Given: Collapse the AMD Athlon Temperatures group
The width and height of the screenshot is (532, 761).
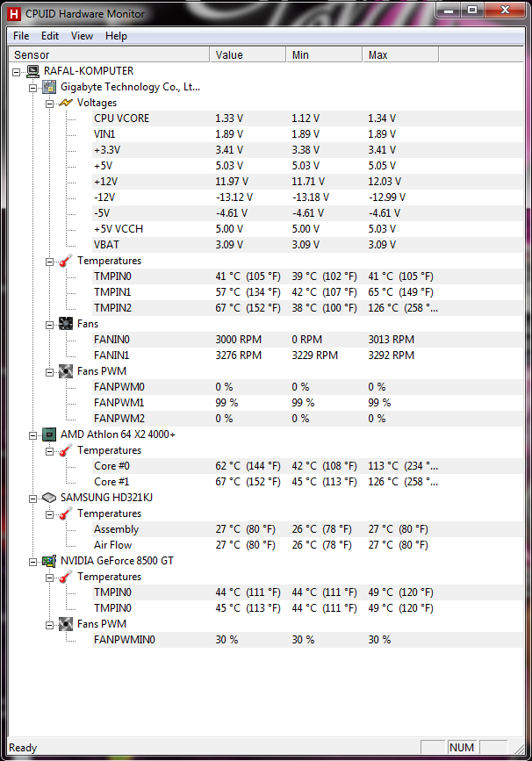Looking at the screenshot, I should (49, 451).
